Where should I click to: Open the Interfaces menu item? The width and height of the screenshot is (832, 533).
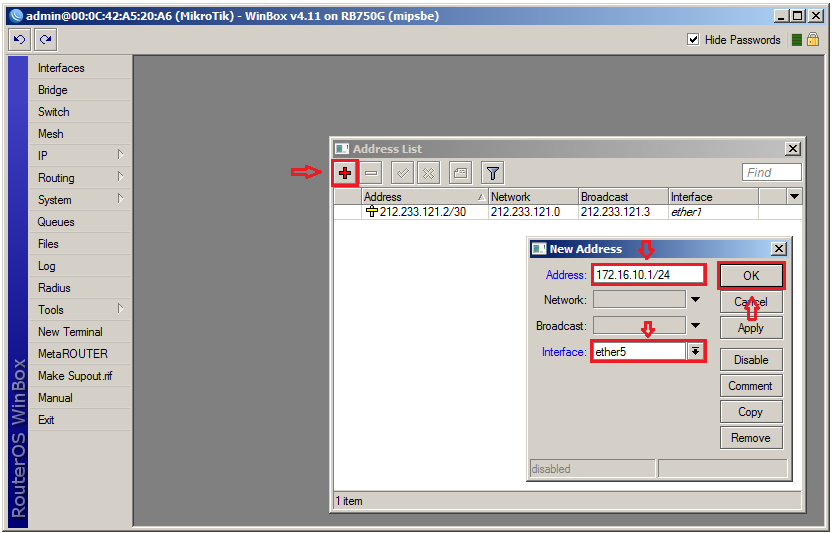(61, 68)
